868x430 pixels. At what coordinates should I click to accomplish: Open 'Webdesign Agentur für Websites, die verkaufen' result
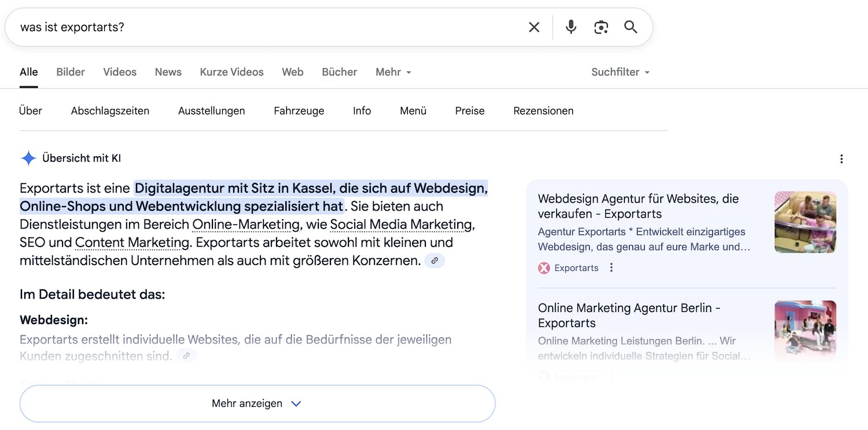(638, 206)
